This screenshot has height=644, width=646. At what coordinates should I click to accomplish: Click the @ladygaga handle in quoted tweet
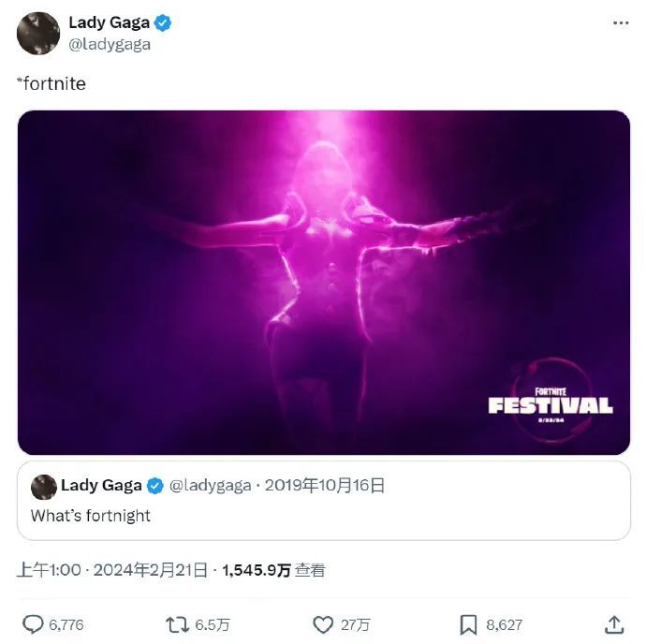coord(210,485)
